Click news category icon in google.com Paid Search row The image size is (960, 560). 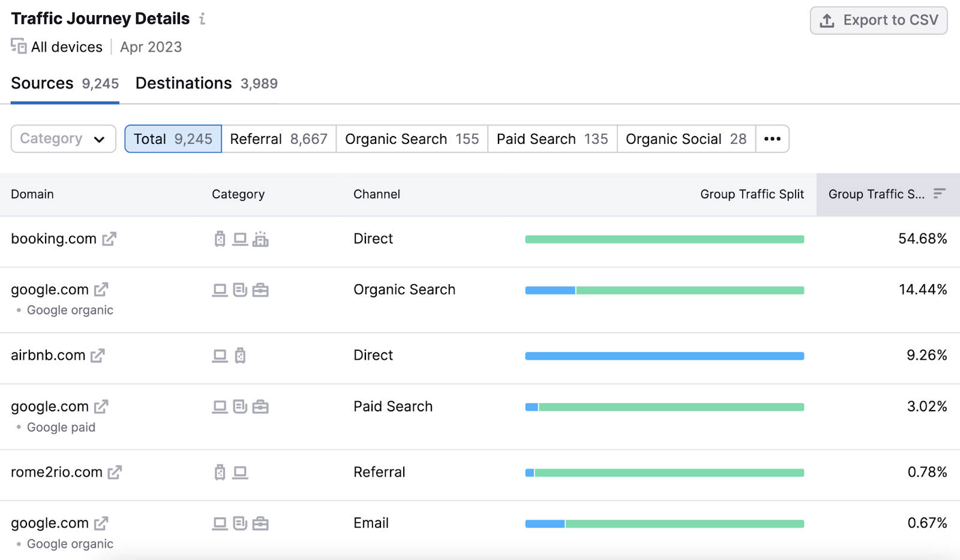pos(240,407)
